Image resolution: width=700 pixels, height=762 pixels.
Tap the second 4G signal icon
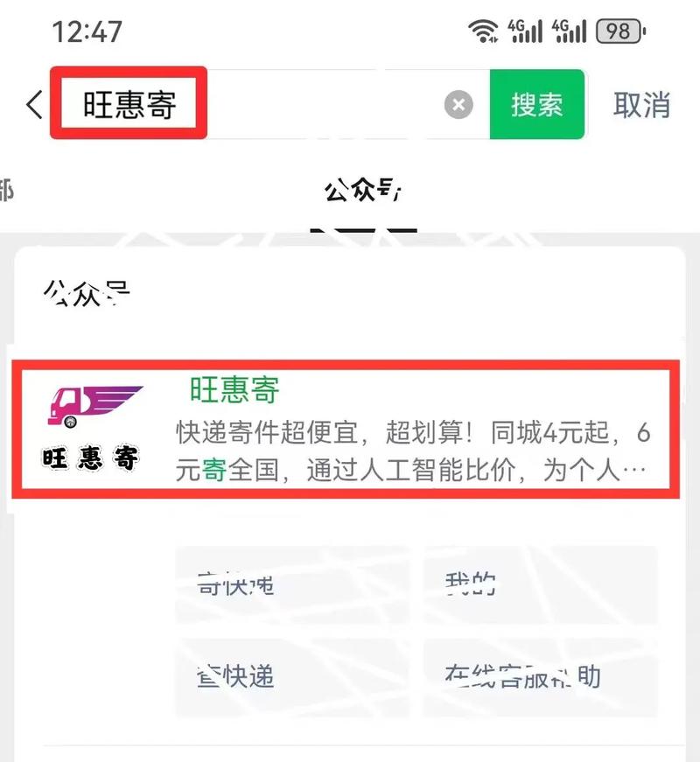[x=569, y=31]
